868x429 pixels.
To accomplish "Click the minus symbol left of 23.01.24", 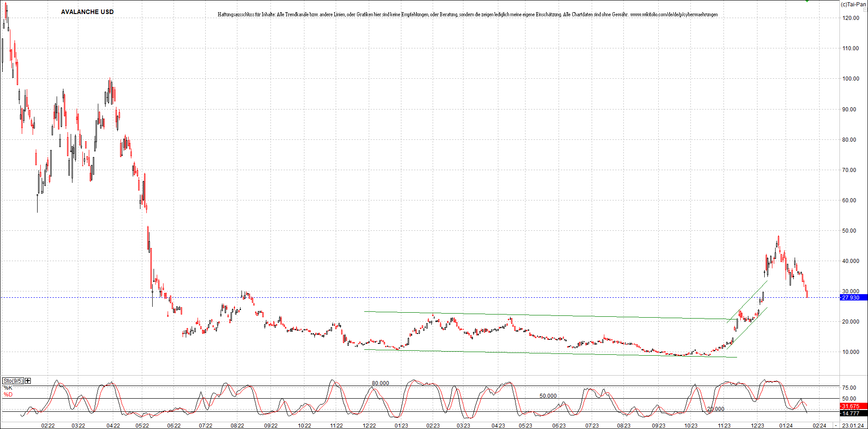I will point(836,425).
